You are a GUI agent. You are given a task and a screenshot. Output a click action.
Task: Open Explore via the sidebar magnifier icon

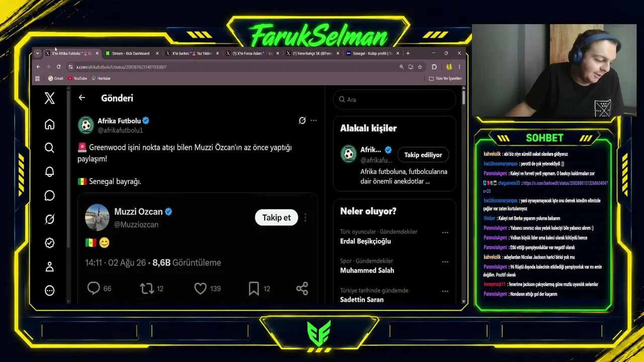49,148
